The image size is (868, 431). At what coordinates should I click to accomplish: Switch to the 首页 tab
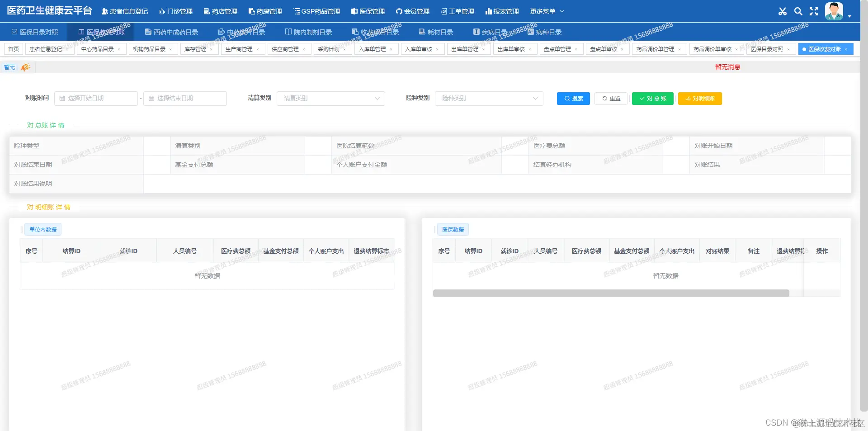14,49
